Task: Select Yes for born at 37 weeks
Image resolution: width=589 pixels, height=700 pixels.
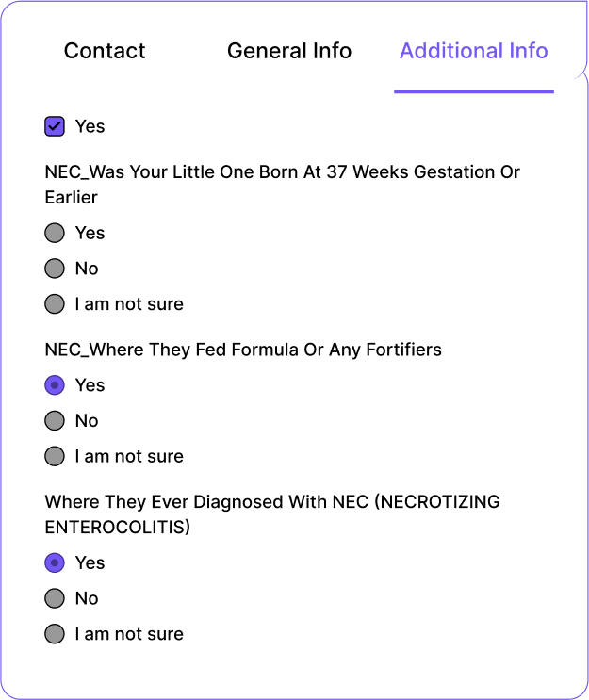Action: [x=55, y=233]
